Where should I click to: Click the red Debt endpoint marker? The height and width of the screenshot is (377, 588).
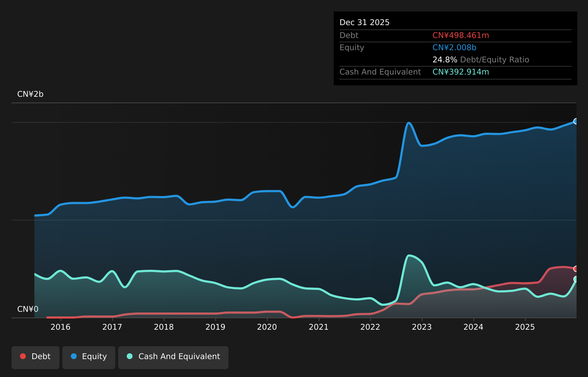pos(576,269)
